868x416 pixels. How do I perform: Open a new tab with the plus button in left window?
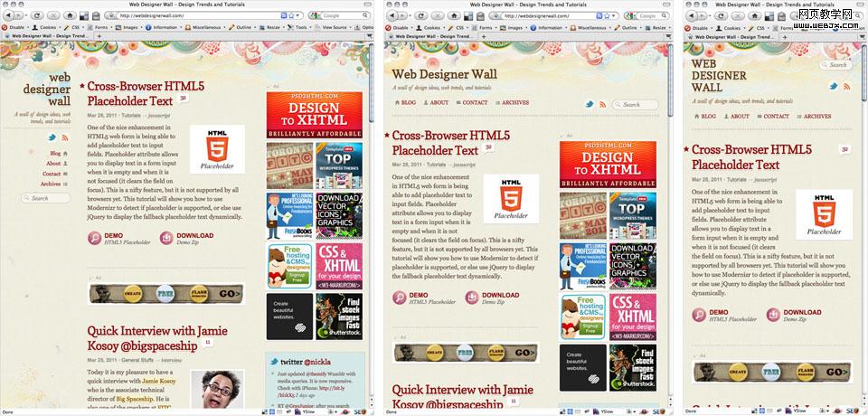click(x=100, y=36)
